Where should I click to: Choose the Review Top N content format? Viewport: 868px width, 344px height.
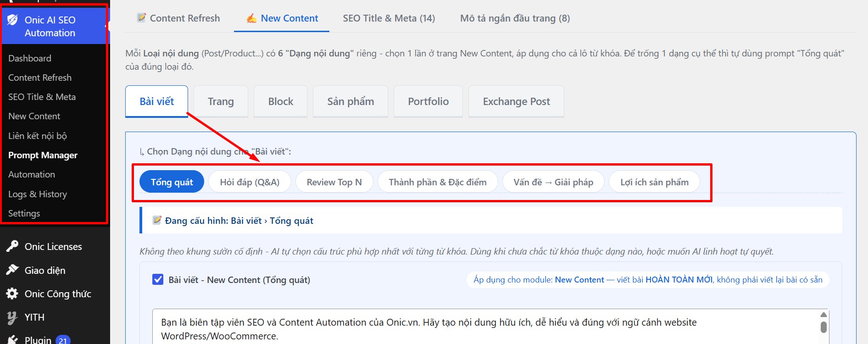click(x=334, y=182)
